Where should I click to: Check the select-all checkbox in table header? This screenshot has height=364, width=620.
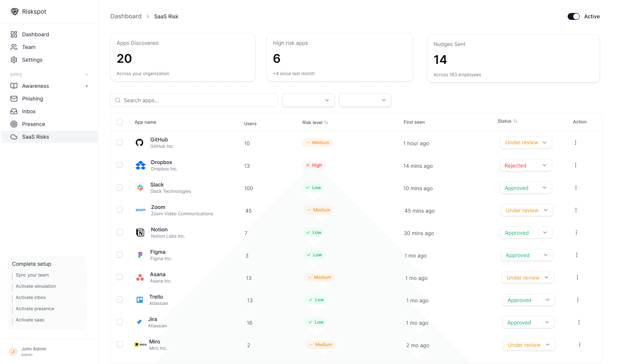(120, 122)
